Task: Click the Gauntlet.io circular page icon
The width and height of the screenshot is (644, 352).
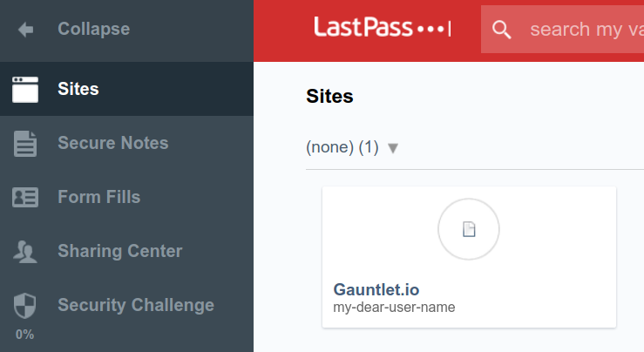Action: [x=469, y=229]
